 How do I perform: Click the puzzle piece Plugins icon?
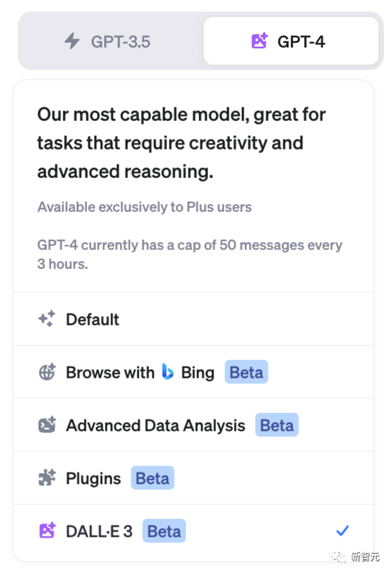[x=47, y=478]
